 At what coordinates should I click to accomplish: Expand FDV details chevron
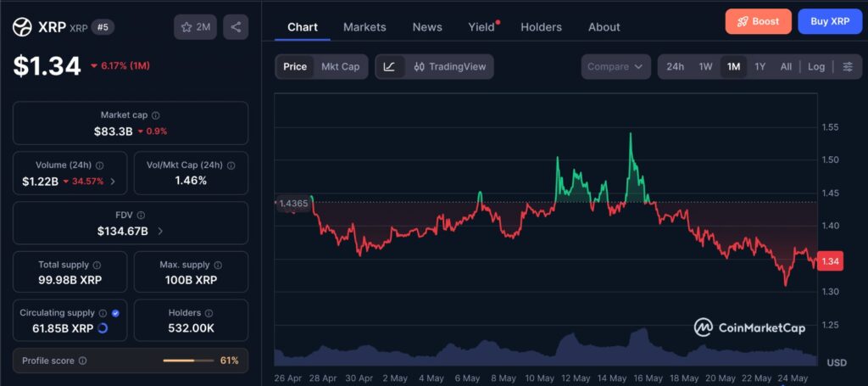coord(160,231)
